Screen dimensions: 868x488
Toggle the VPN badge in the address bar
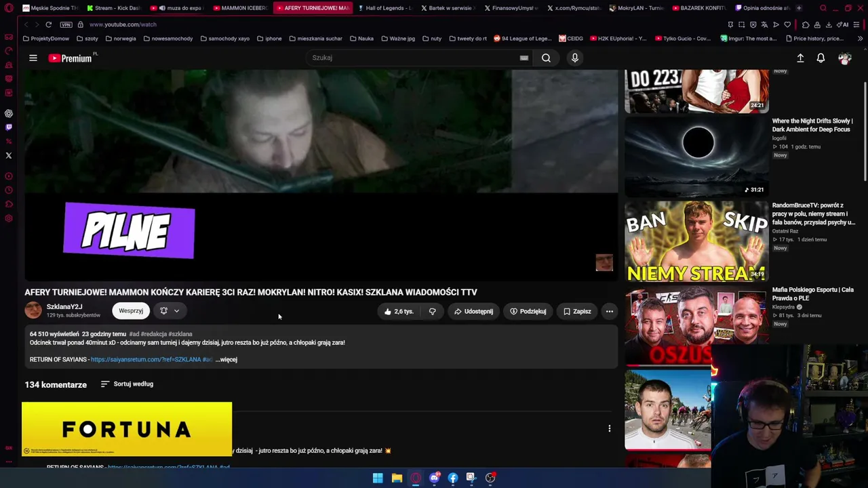pos(66,24)
